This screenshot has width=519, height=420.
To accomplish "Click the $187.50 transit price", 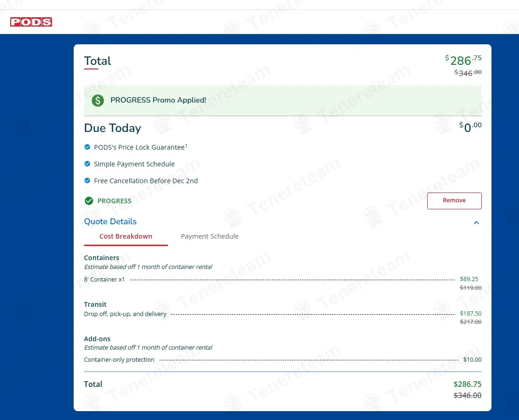I will [470, 314].
